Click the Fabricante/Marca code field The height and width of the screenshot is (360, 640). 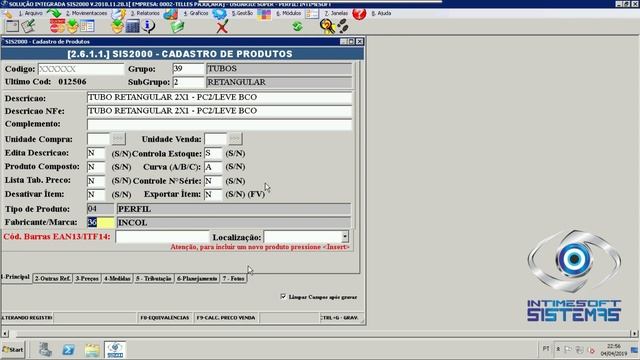coord(101,222)
